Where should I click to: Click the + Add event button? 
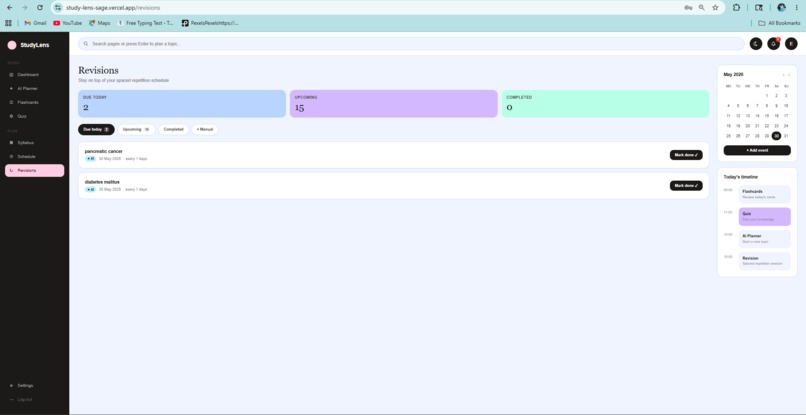tap(757, 150)
